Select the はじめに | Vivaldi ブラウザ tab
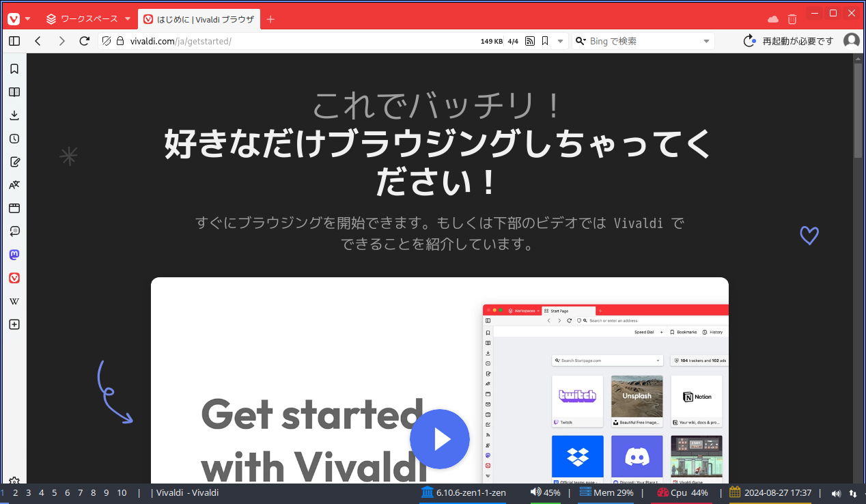Image resolution: width=866 pixels, height=504 pixels. 199,19
